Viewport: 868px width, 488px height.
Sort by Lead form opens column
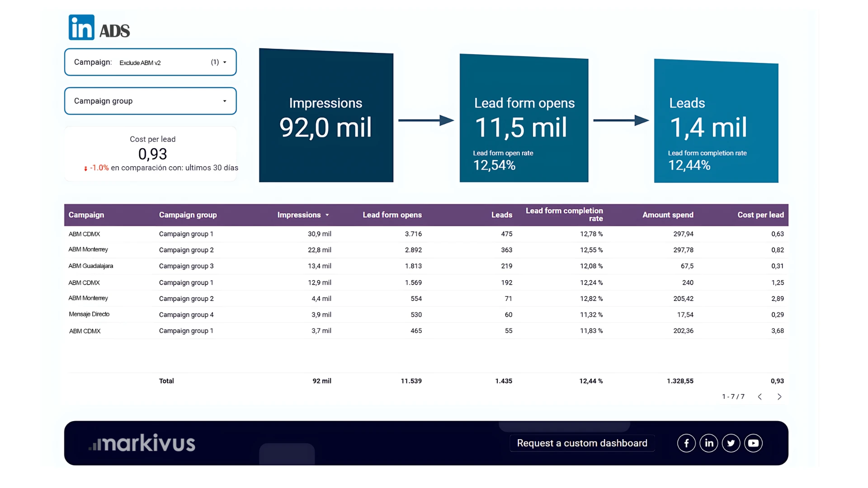tap(392, 215)
